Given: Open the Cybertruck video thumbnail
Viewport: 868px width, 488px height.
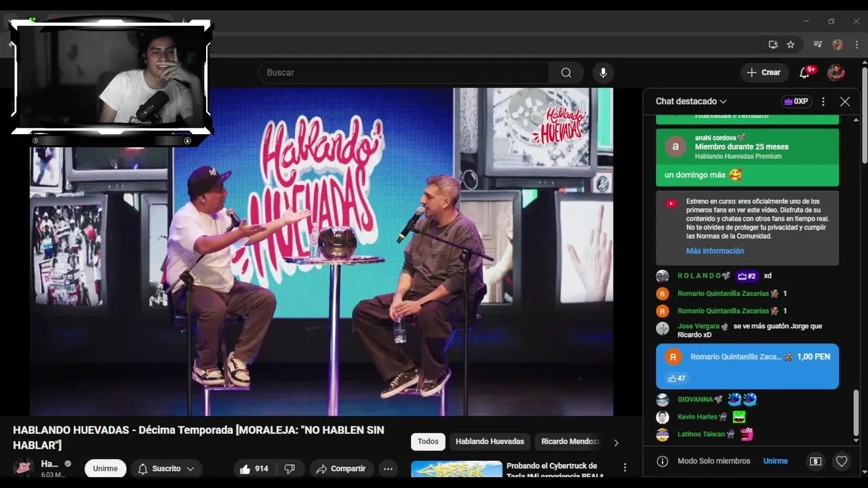Looking at the screenshot, I should pos(456,469).
